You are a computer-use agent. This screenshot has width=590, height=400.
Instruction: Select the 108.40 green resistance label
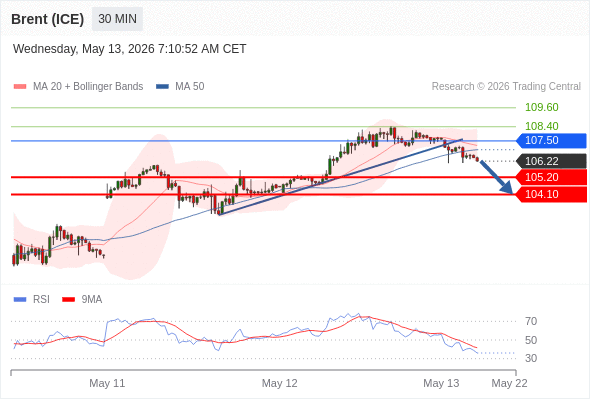541,126
